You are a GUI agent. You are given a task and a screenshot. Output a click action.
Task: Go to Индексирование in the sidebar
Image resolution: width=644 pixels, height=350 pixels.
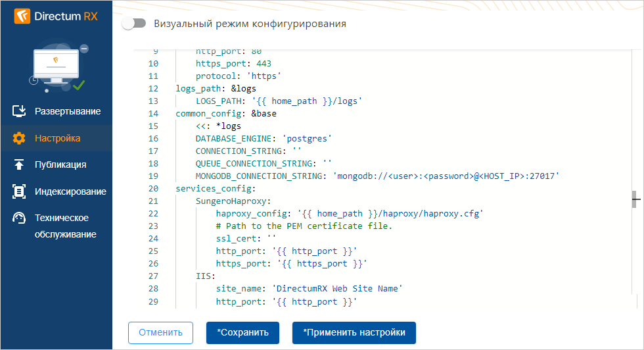coord(70,191)
